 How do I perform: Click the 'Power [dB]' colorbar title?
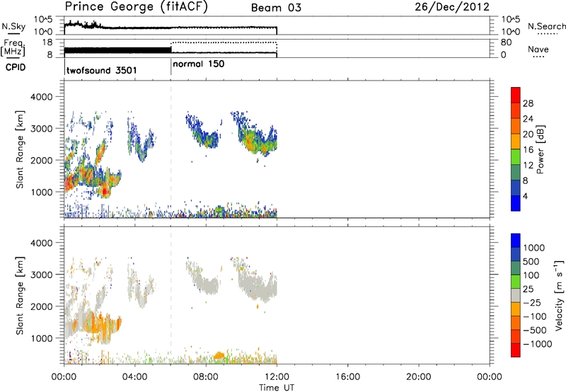point(540,149)
